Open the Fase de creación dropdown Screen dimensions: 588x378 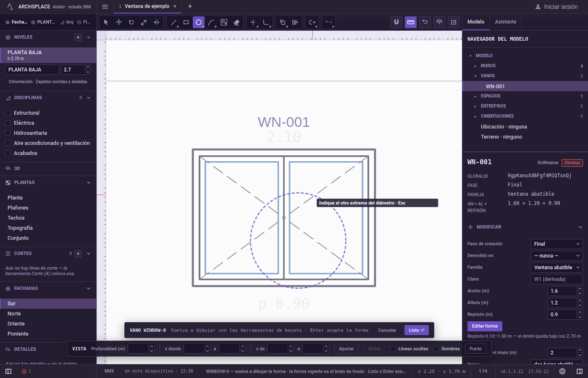[557, 244]
